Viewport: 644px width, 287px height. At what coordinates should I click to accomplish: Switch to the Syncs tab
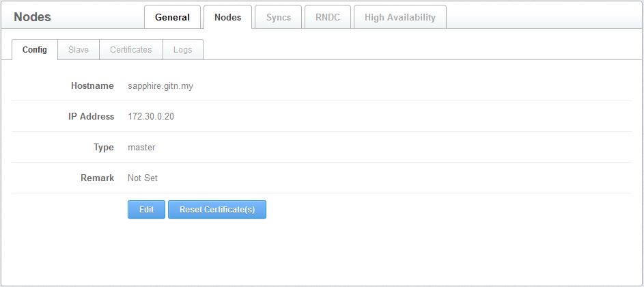[x=278, y=17]
